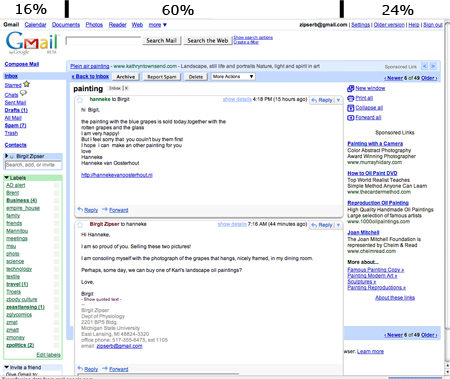The image size is (450, 379).
Task: Click 'About these links'
Action: coord(395,298)
